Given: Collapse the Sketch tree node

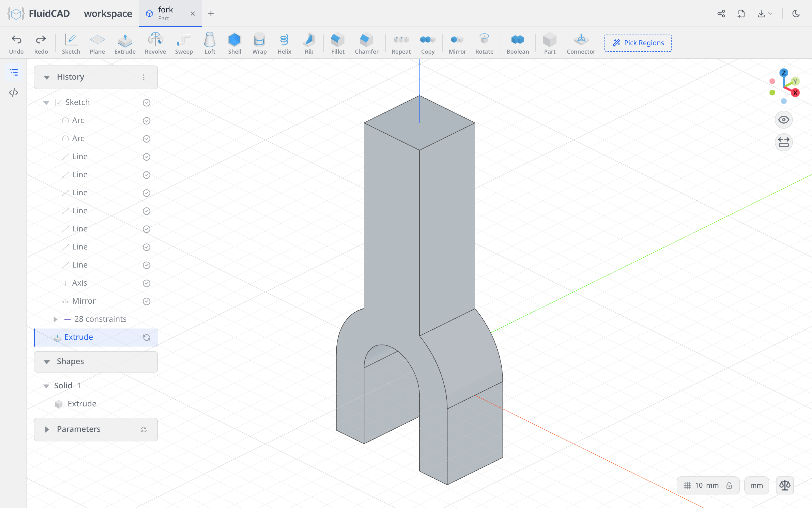Looking at the screenshot, I should click(46, 102).
